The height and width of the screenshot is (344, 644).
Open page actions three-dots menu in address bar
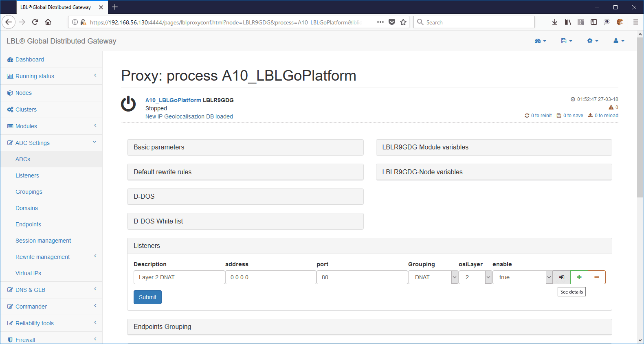click(380, 22)
